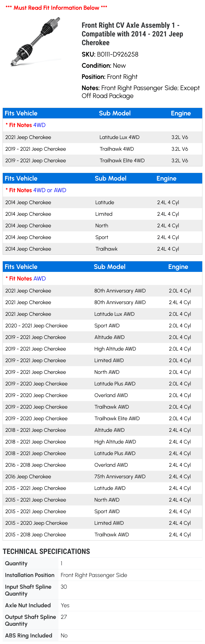
Task: Click the ABS Ring Included specification row
Action: [102, 635]
